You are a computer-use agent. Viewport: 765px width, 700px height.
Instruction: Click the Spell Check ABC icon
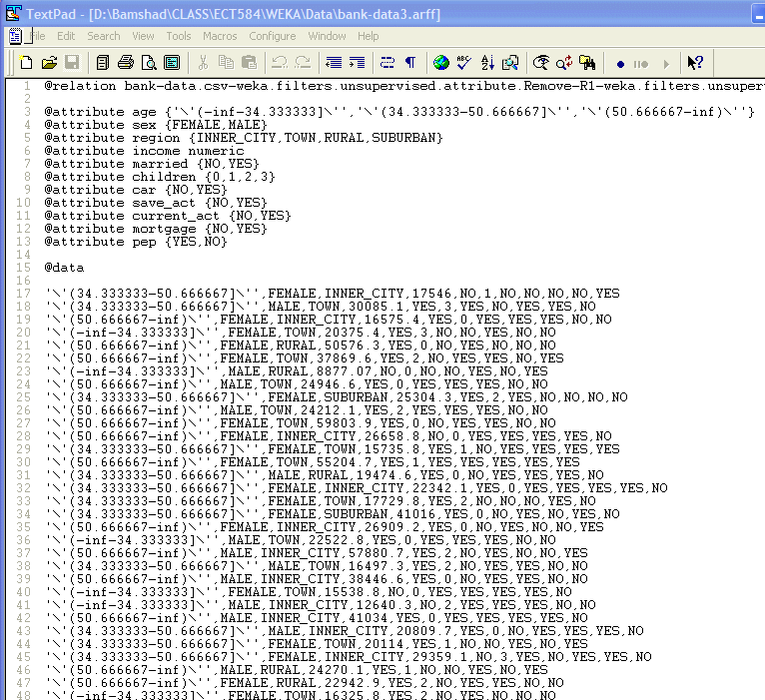464,63
